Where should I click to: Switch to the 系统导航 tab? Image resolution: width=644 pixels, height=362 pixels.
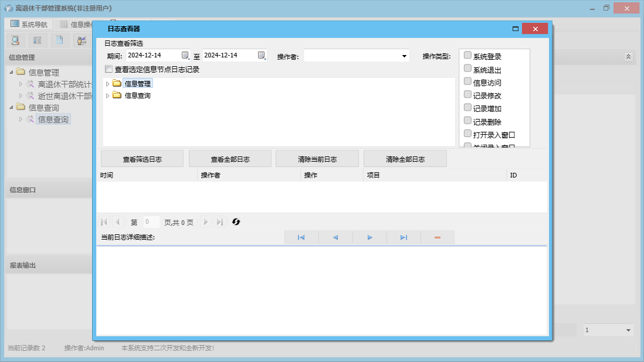[x=29, y=24]
